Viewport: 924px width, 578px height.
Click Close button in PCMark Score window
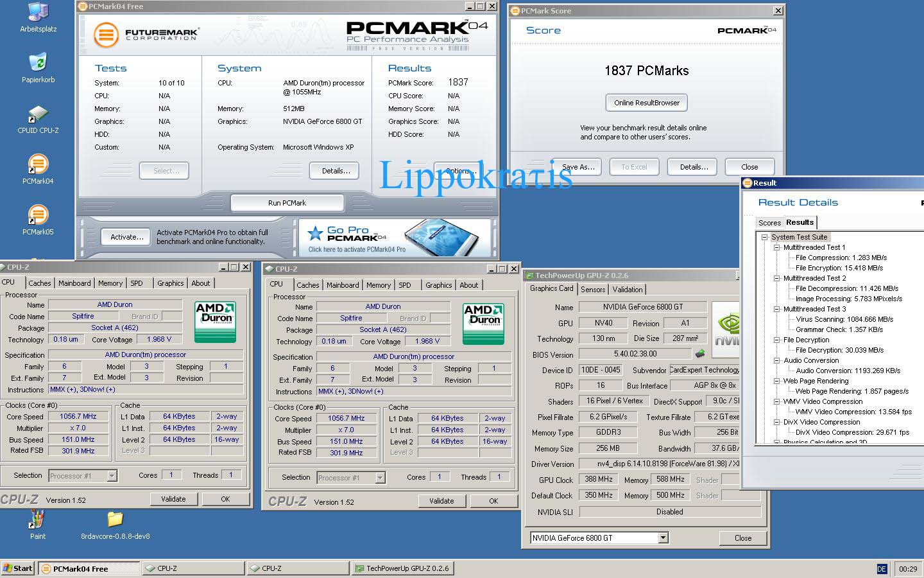(749, 167)
